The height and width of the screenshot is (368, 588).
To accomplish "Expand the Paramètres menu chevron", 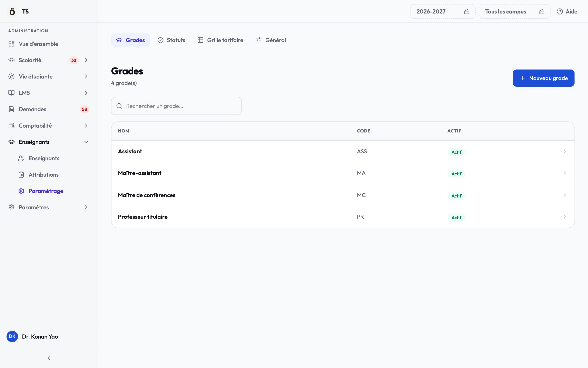I will (x=86, y=207).
